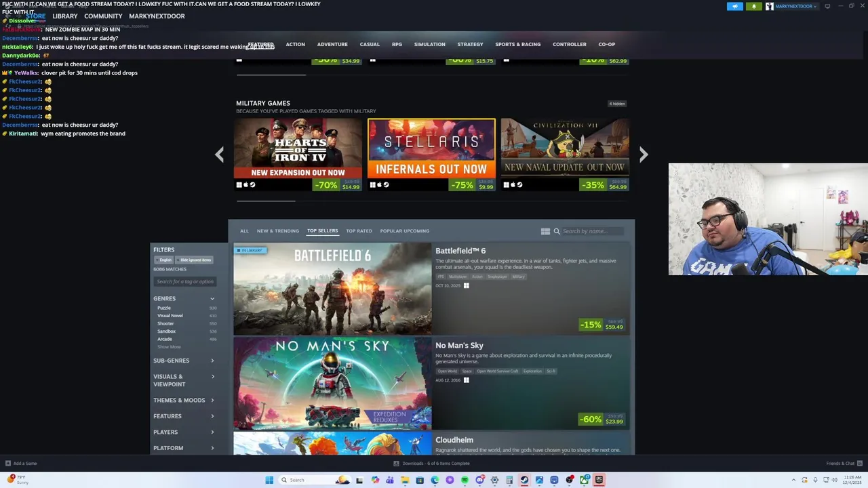The width and height of the screenshot is (868, 488).
Task: Open the announcements megaphone icon
Action: [735, 6]
